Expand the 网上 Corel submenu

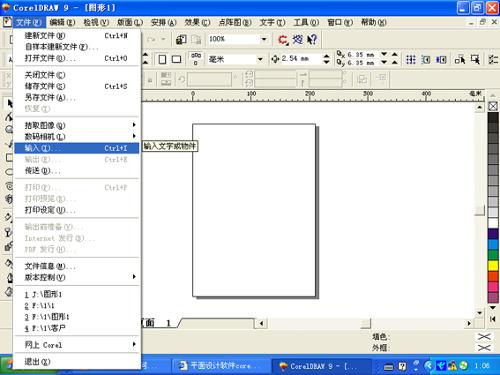coord(77,345)
